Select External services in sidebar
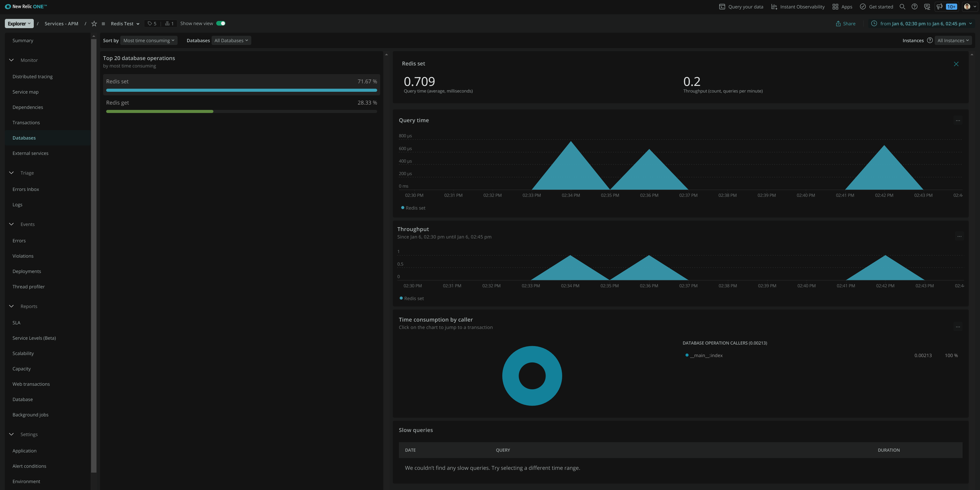Viewport: 980px width, 490px height. tap(30, 153)
